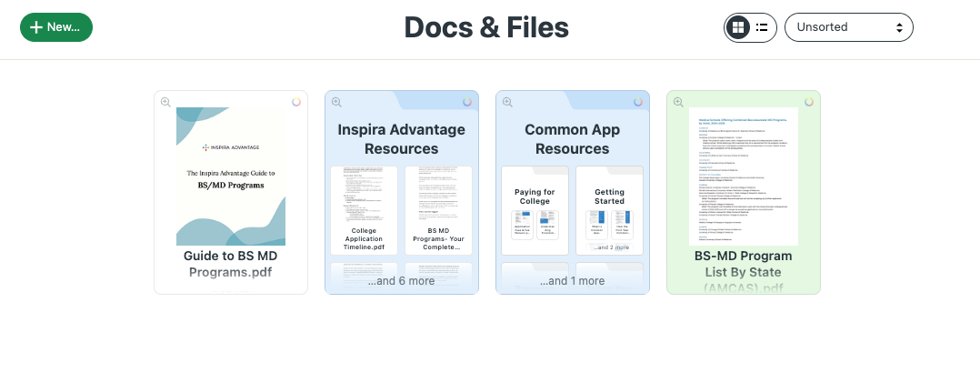Color ring icon on Common App Resources folder
980x383 pixels.
click(638, 102)
